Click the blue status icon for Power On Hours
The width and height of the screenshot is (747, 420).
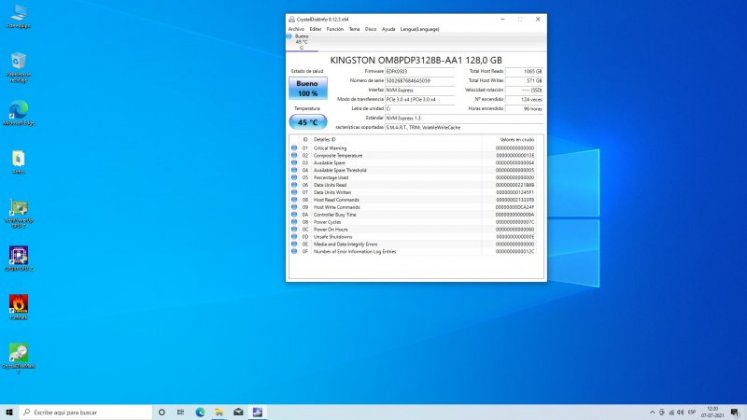click(x=294, y=229)
